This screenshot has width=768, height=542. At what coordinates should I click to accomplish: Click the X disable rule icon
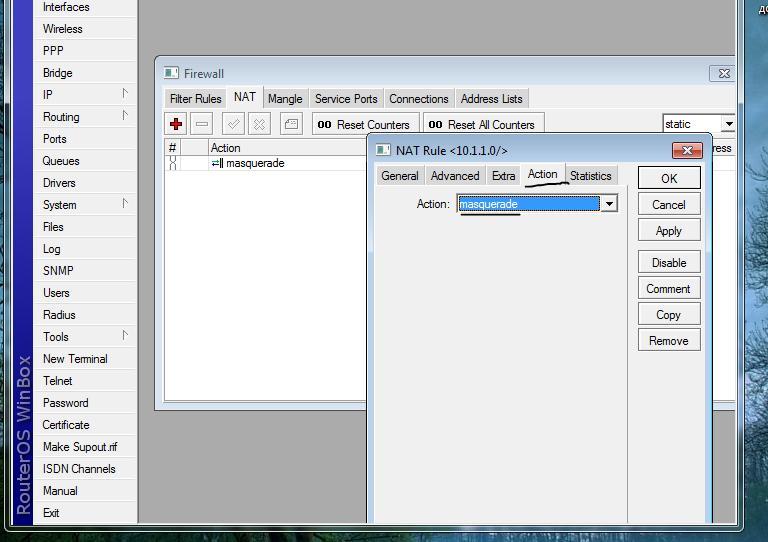pos(259,124)
